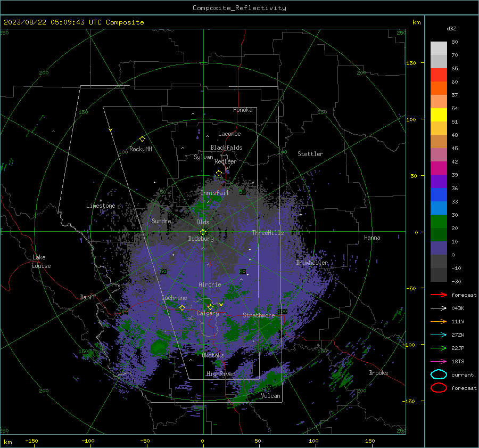Select the red 65-60 dBZ swatch

[439, 75]
